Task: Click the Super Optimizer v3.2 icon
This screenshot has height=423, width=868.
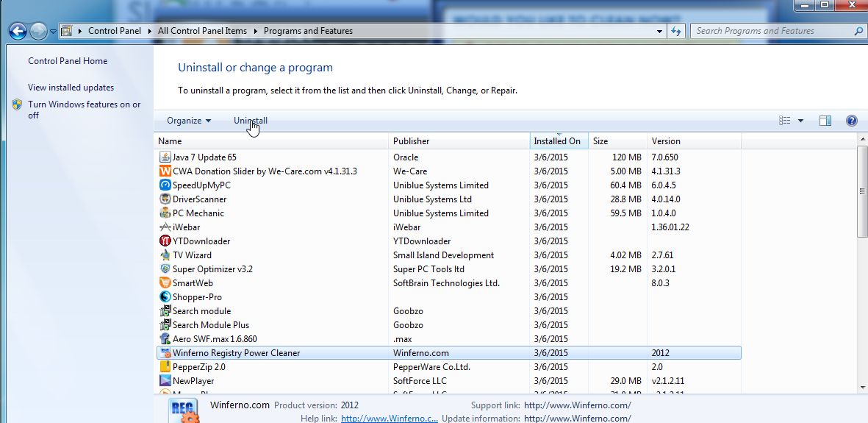Action: (165, 269)
